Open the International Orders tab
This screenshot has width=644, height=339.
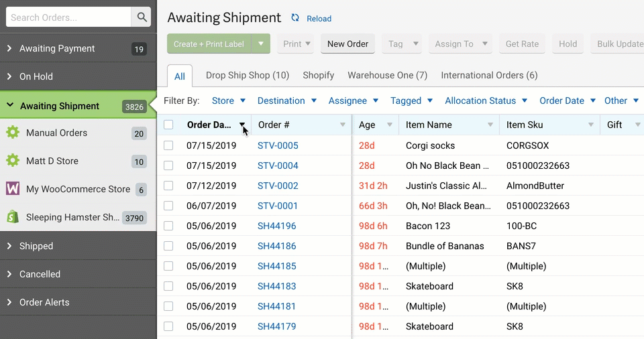[489, 75]
